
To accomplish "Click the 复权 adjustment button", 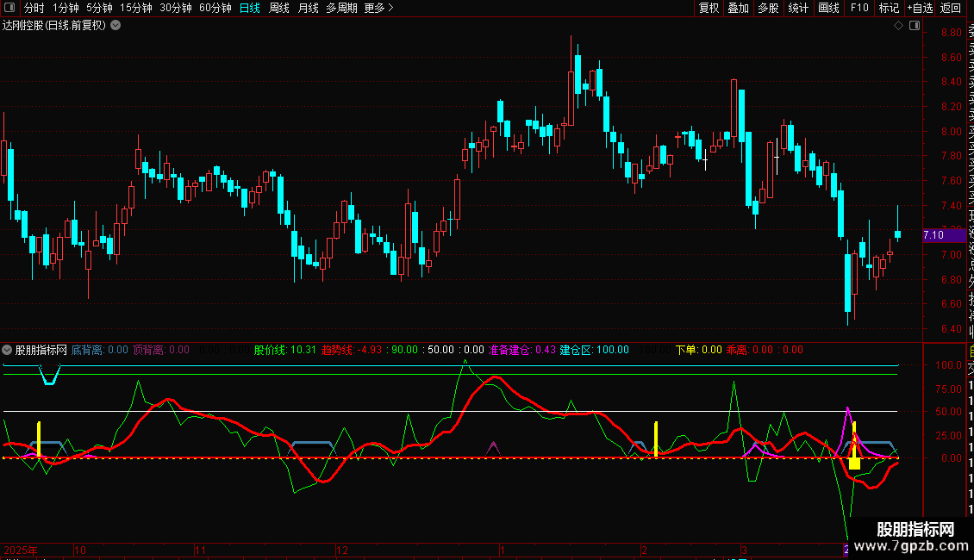I will (x=709, y=8).
